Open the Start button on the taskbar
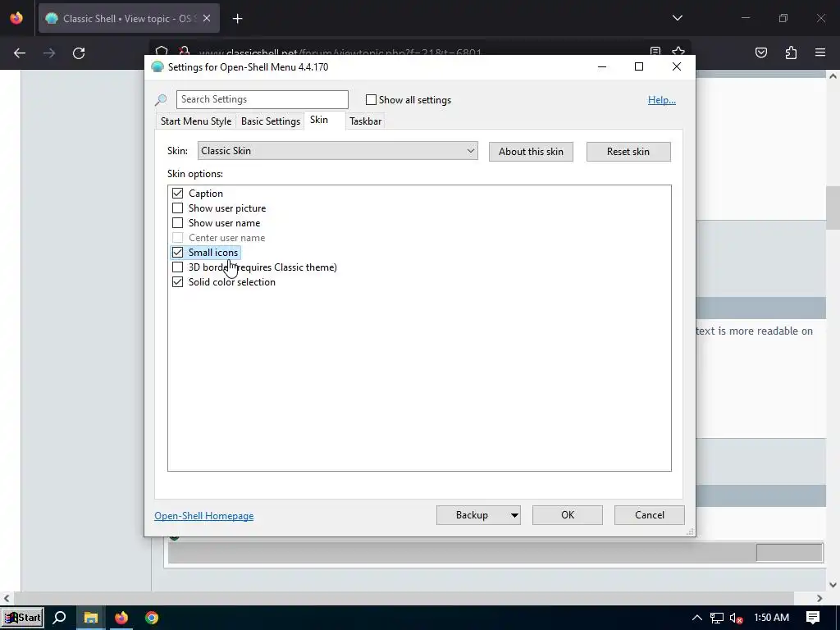Viewport: 840px width, 630px height. [x=22, y=618]
